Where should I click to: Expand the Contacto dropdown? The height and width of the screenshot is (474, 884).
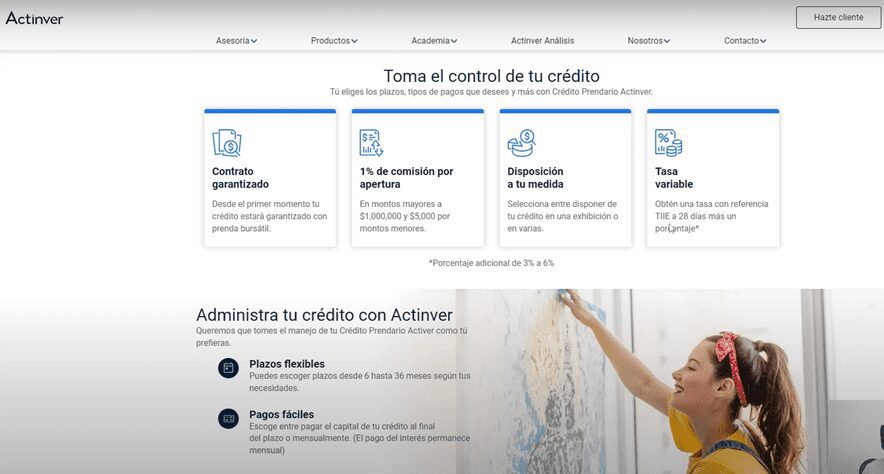[745, 41]
